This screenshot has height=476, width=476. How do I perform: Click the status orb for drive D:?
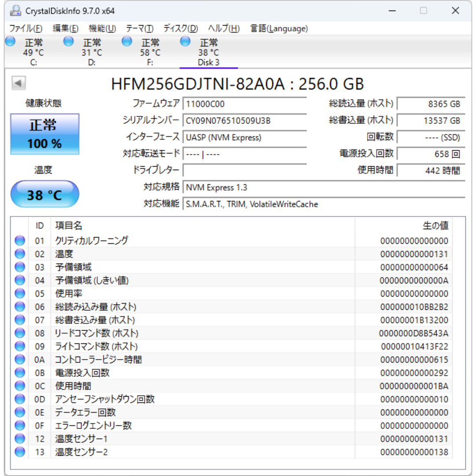coord(69,41)
